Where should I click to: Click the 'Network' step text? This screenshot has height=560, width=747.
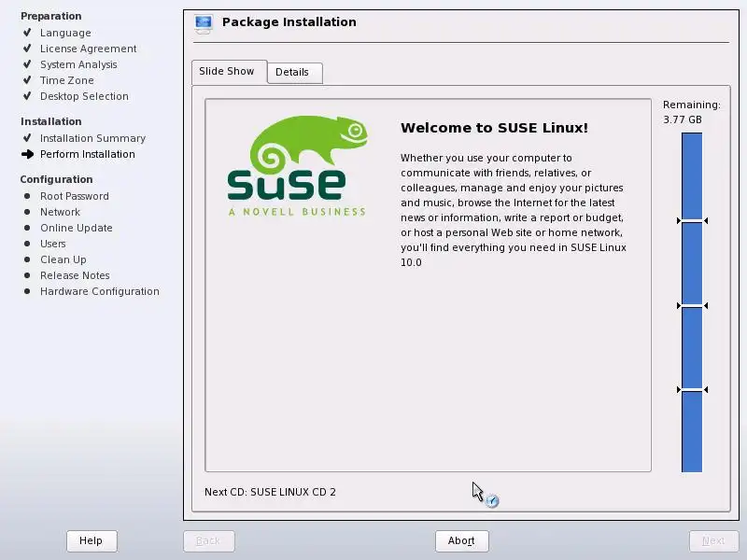pyautogui.click(x=60, y=212)
